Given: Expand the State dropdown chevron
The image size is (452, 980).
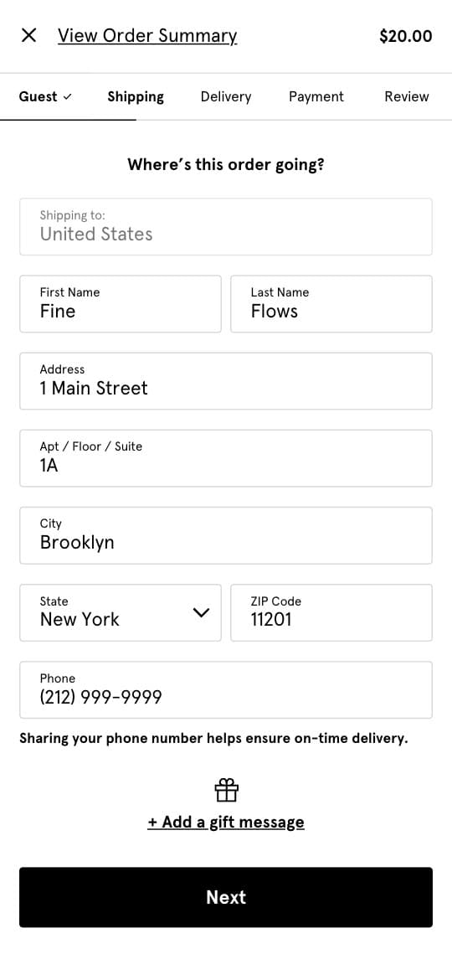Looking at the screenshot, I should [x=201, y=612].
